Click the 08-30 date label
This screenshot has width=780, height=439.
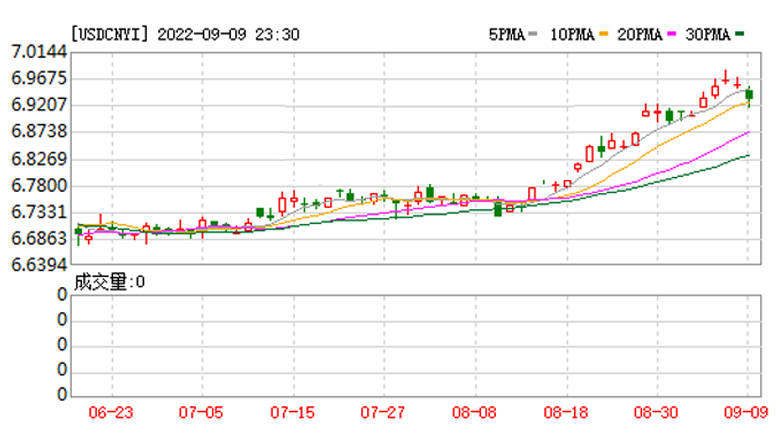[656, 412]
